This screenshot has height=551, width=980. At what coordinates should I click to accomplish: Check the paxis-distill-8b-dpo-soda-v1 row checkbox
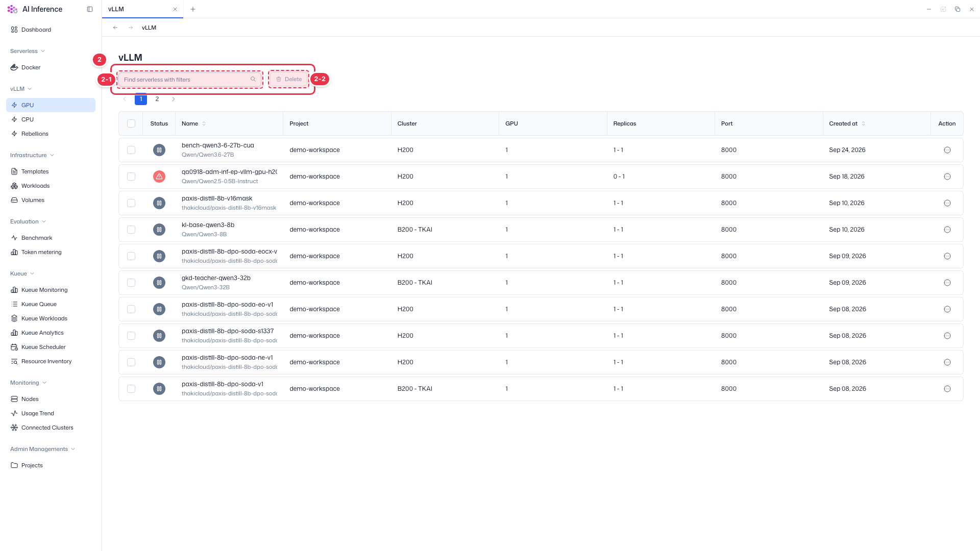[x=131, y=389]
